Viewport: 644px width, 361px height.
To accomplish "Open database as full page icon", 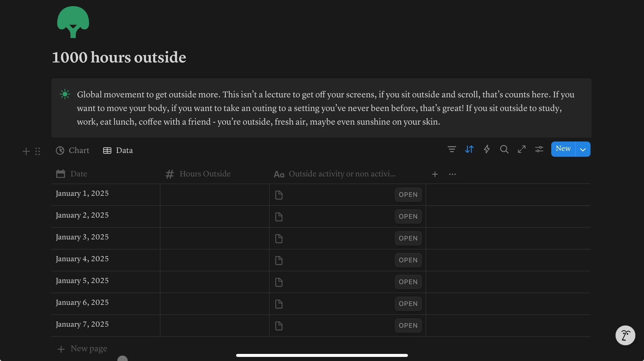I will [x=521, y=149].
